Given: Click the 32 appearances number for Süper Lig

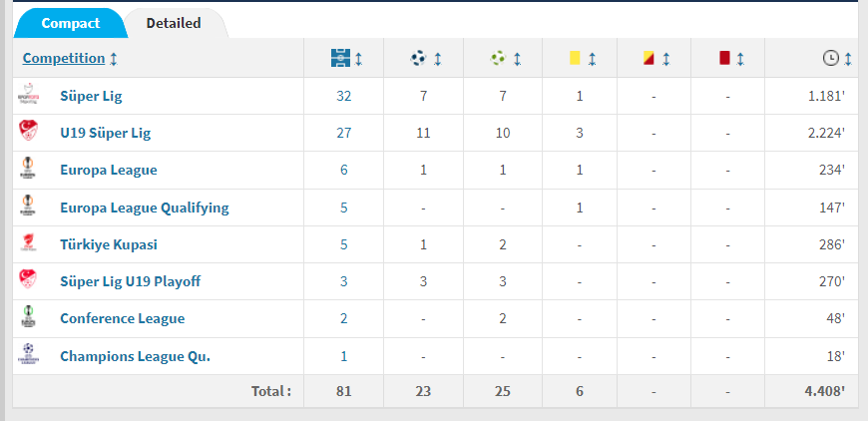Looking at the screenshot, I should pos(344,96).
